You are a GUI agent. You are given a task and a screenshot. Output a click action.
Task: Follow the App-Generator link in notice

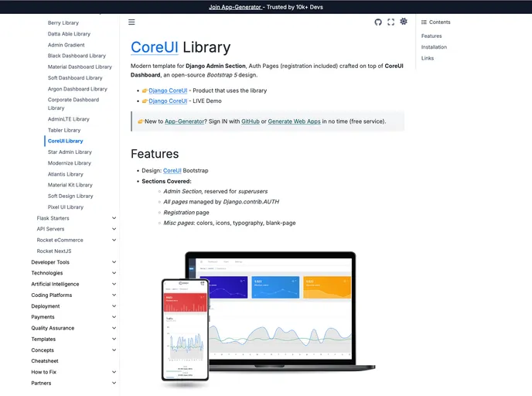click(185, 121)
